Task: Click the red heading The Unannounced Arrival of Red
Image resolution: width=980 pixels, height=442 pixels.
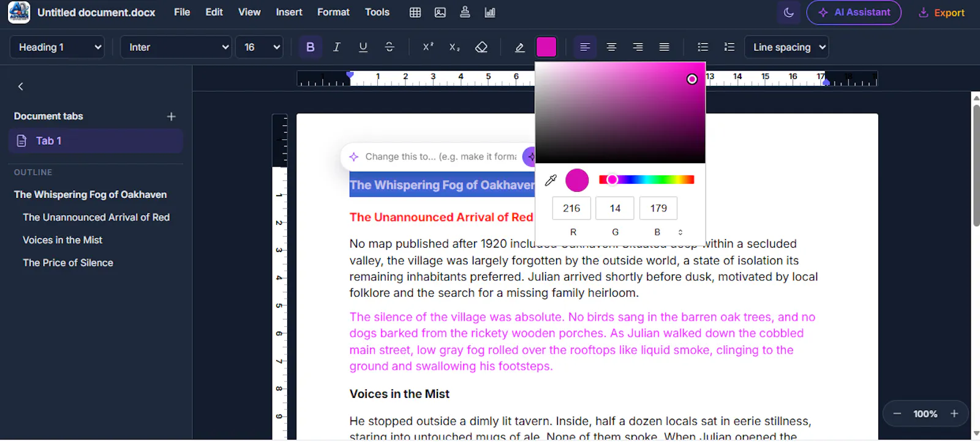Action: [441, 217]
